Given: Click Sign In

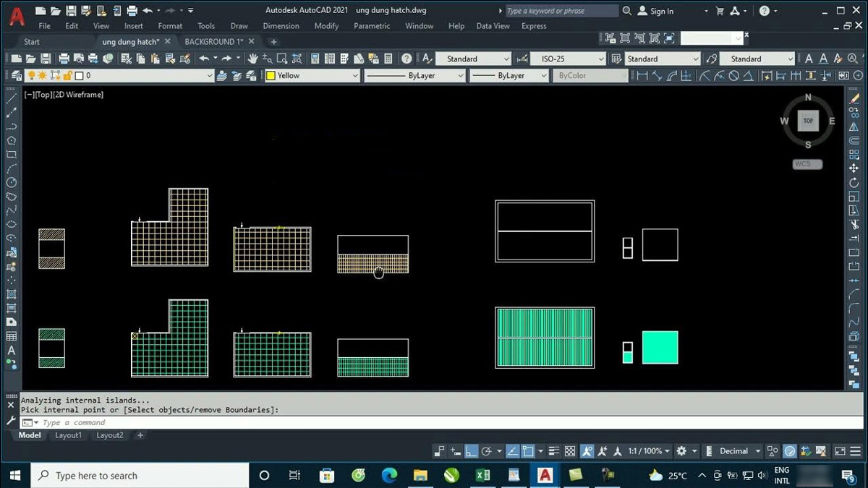Looking at the screenshot, I should coord(661,11).
